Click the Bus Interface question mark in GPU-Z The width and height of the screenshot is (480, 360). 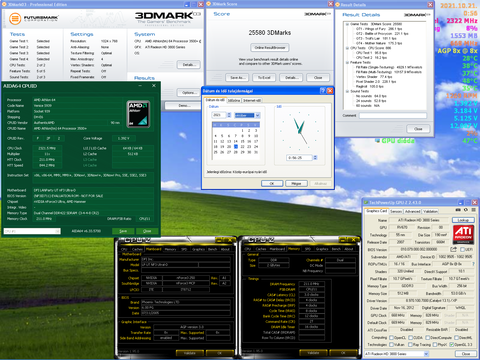coord(473,264)
